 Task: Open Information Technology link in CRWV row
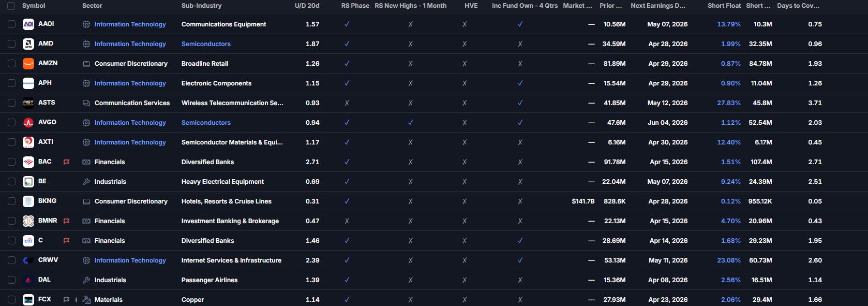pyautogui.click(x=130, y=260)
